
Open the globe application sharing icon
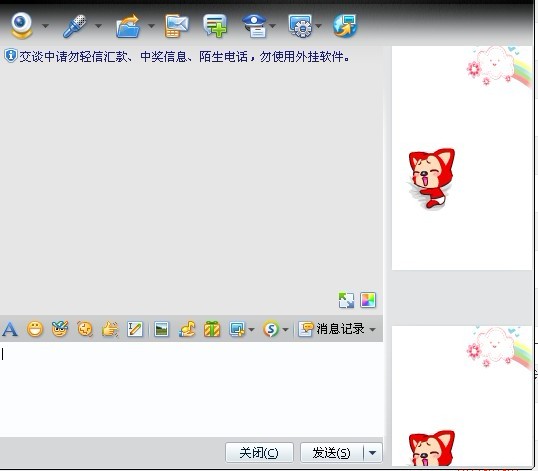[x=345, y=26]
